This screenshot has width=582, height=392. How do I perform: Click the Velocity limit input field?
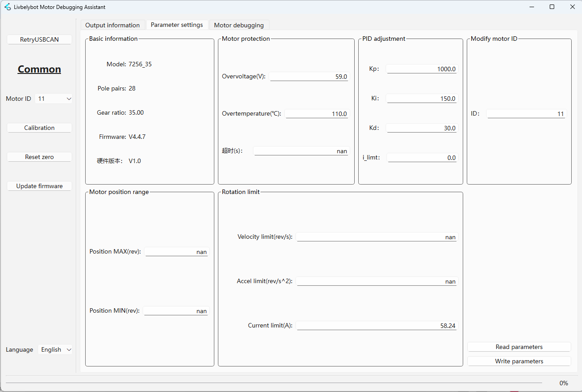point(376,237)
